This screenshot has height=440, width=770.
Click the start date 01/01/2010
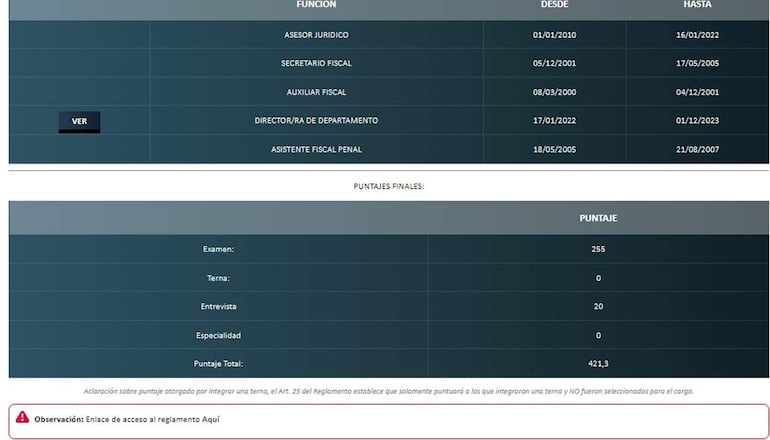554,35
